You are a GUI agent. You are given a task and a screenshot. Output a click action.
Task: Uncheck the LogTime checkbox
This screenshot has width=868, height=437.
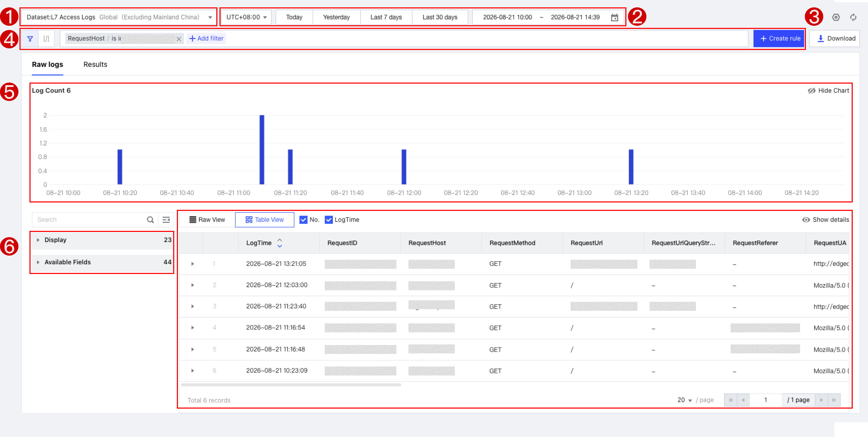(x=328, y=220)
